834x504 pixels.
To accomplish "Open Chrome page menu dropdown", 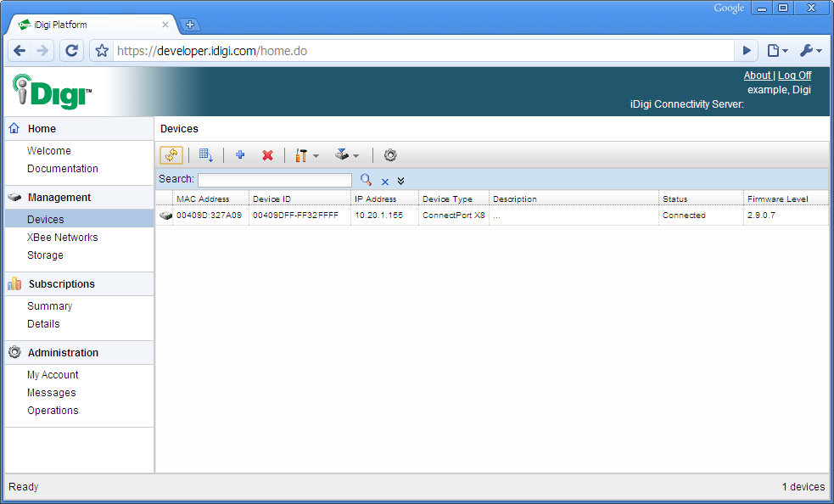I will [x=777, y=51].
